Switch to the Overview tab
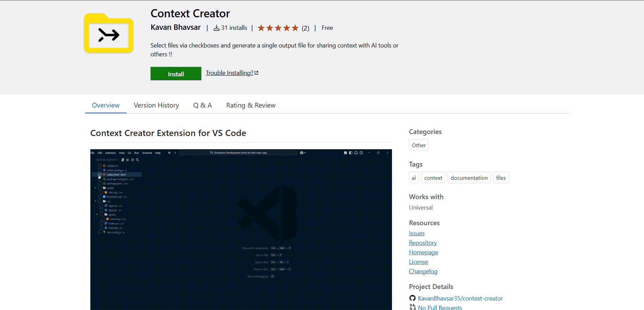Screen dimensions: 644x310 [106, 105]
